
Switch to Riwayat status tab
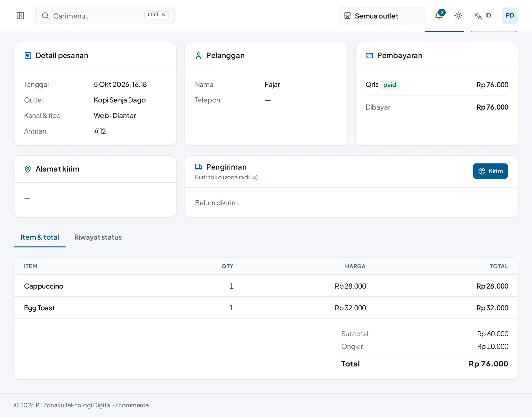98,237
